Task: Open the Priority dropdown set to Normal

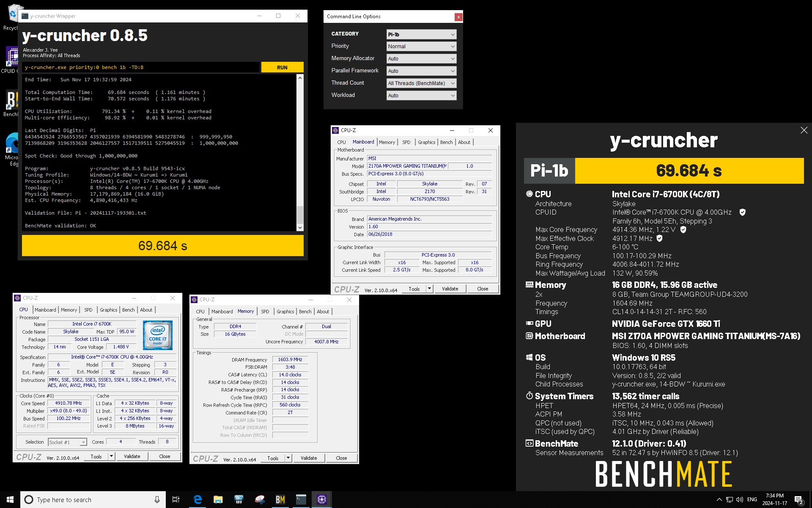Action: coord(421,47)
